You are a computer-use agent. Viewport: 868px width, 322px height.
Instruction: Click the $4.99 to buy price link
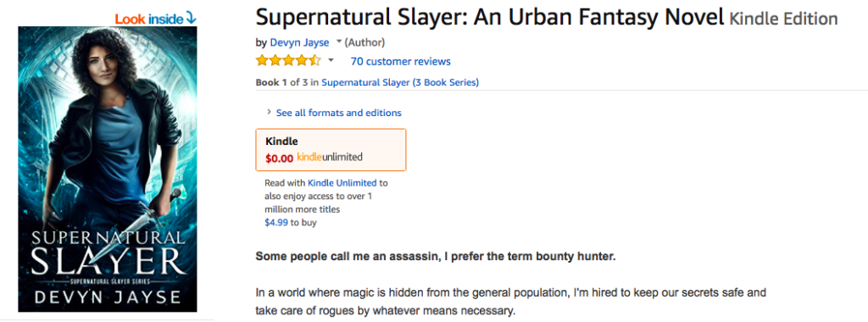point(277,223)
